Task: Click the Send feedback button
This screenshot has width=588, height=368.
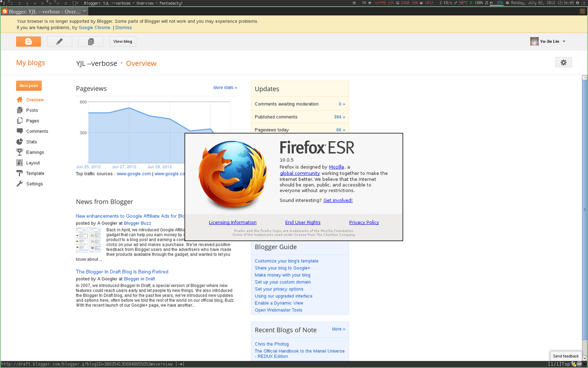Action: click(x=566, y=356)
